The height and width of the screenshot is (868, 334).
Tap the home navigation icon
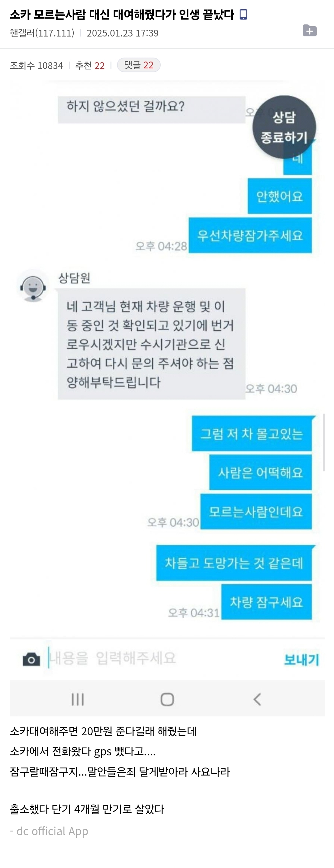[x=167, y=699]
